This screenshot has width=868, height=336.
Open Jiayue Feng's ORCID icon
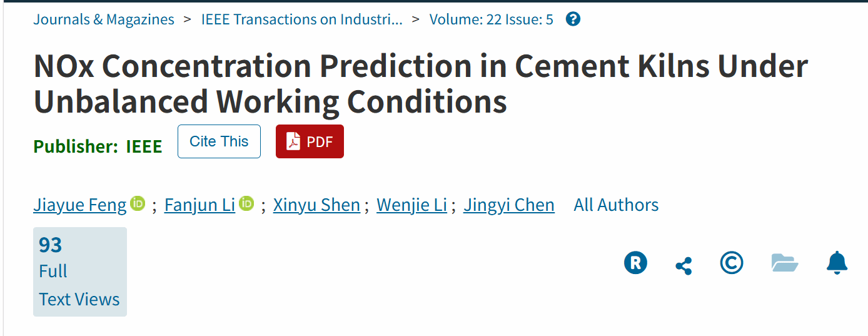pos(138,204)
